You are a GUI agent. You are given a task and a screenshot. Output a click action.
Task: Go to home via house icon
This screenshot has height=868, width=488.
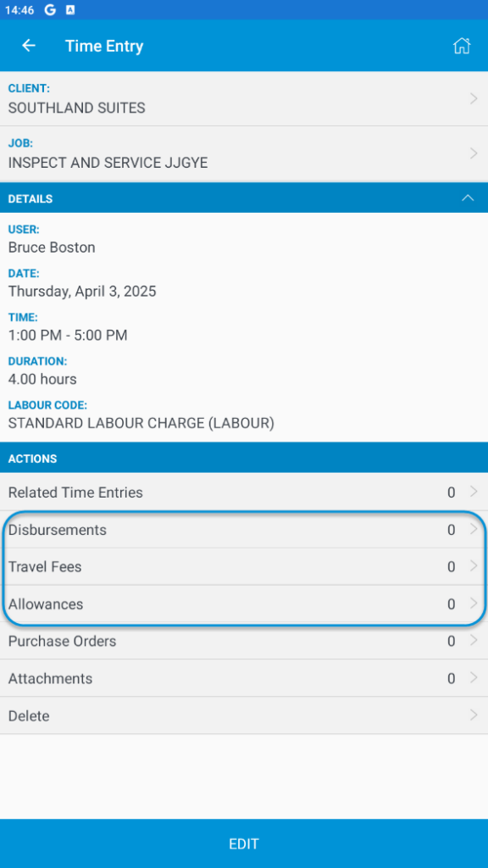(462, 46)
